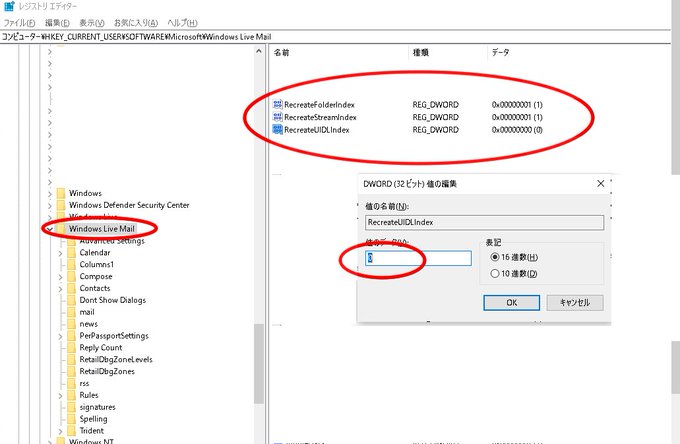This screenshot has height=444, width=680.
Task: Click the mail folder icon
Action: pos(72,312)
